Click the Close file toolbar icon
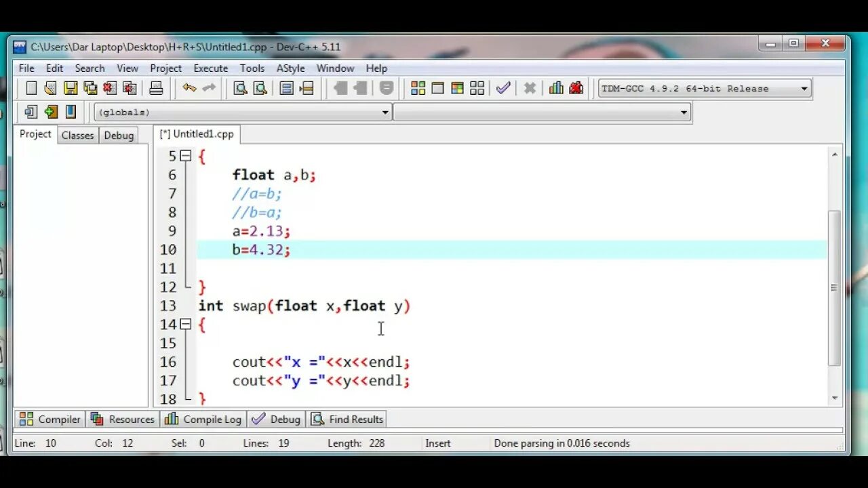Image resolution: width=868 pixels, height=488 pixels. coord(110,88)
